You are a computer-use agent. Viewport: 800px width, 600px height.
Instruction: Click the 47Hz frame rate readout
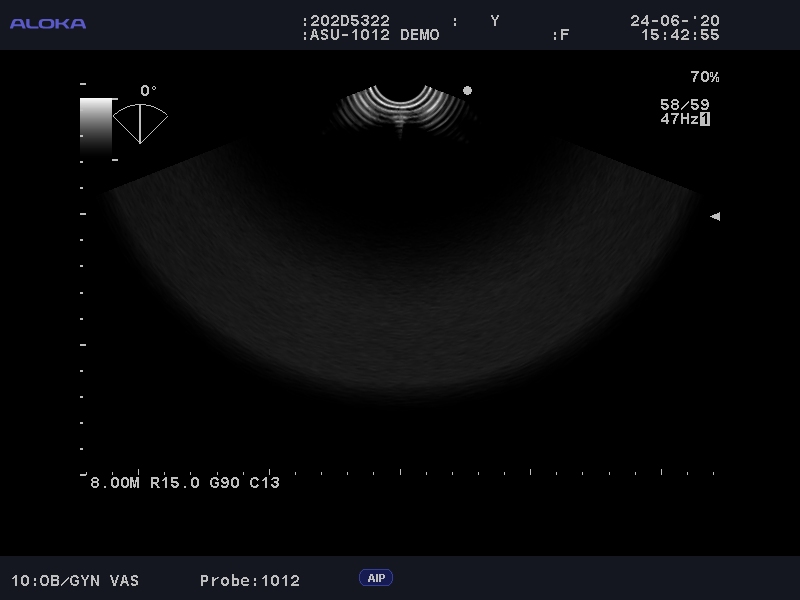pyautogui.click(x=678, y=119)
